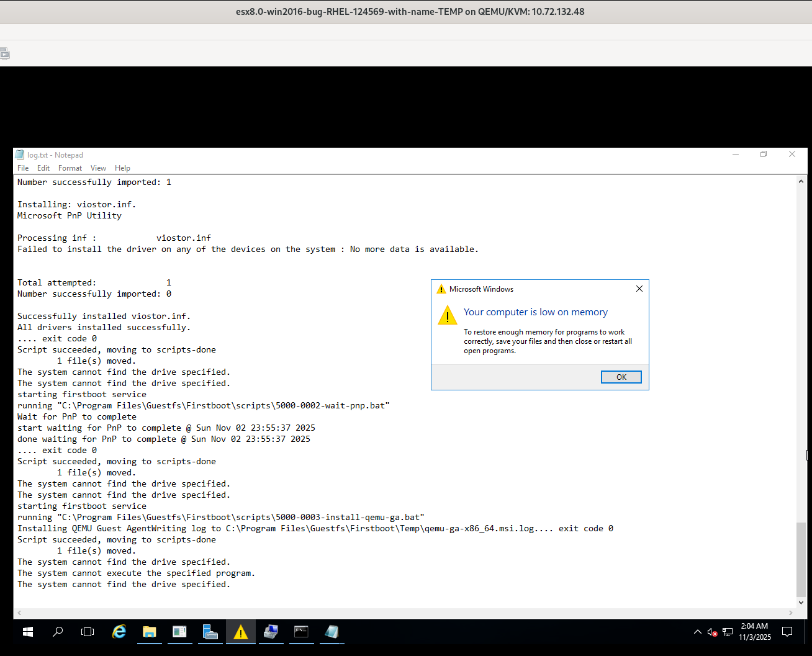812x656 pixels.
Task: Click the "start waiting for PnP" line
Action: click(x=166, y=428)
